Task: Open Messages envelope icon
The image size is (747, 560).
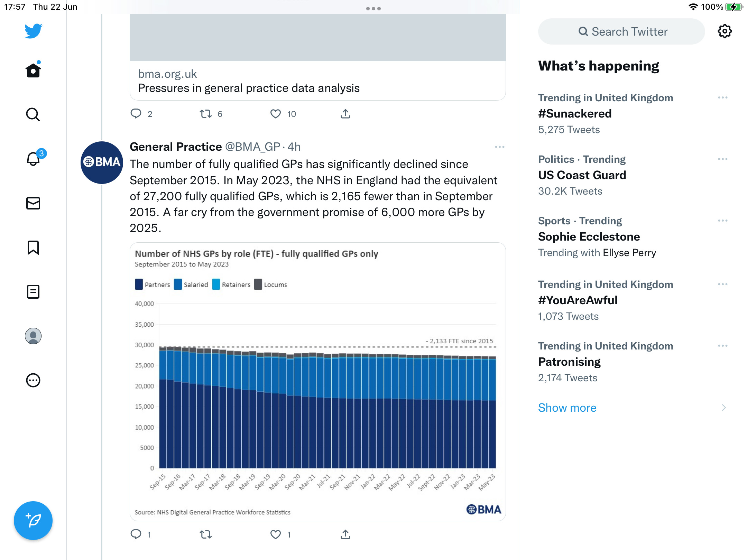Action: pyautogui.click(x=33, y=203)
